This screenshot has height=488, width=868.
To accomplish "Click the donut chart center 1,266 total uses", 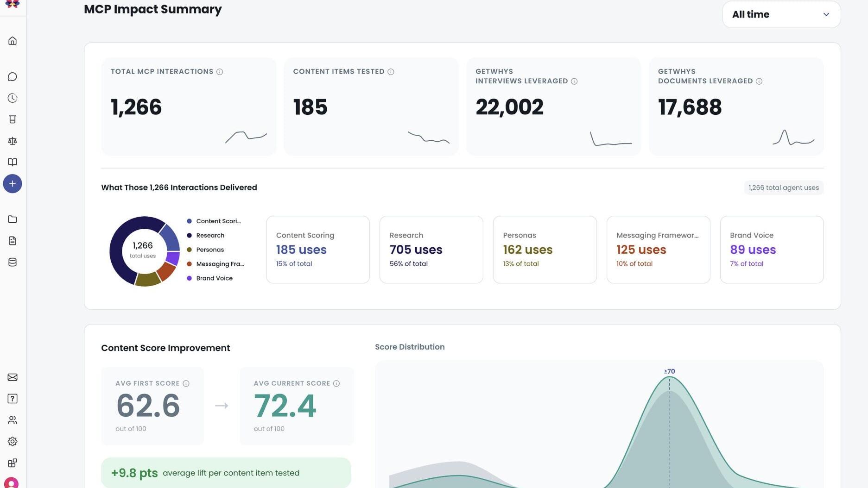I will (x=143, y=250).
